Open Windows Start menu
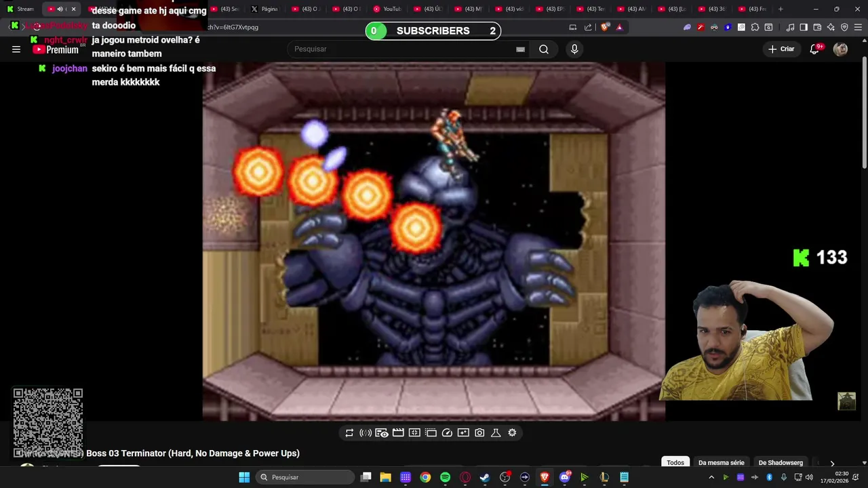This screenshot has width=868, height=488. [244, 477]
